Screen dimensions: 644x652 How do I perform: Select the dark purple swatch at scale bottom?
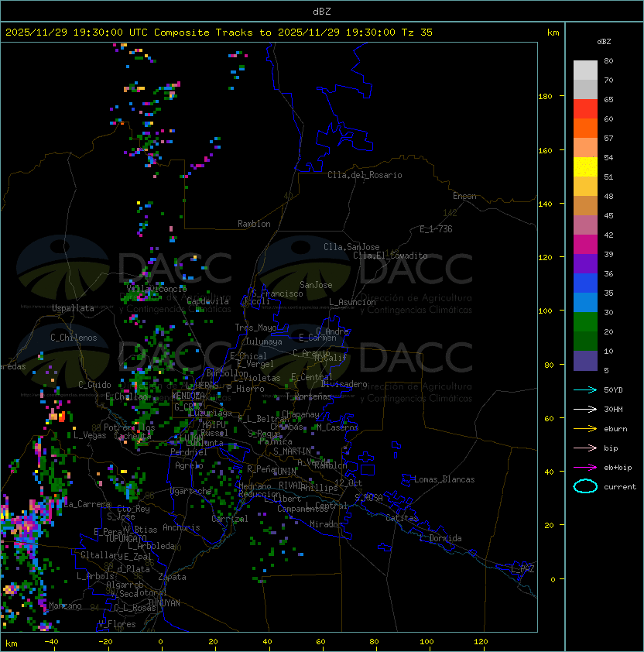[585, 361]
